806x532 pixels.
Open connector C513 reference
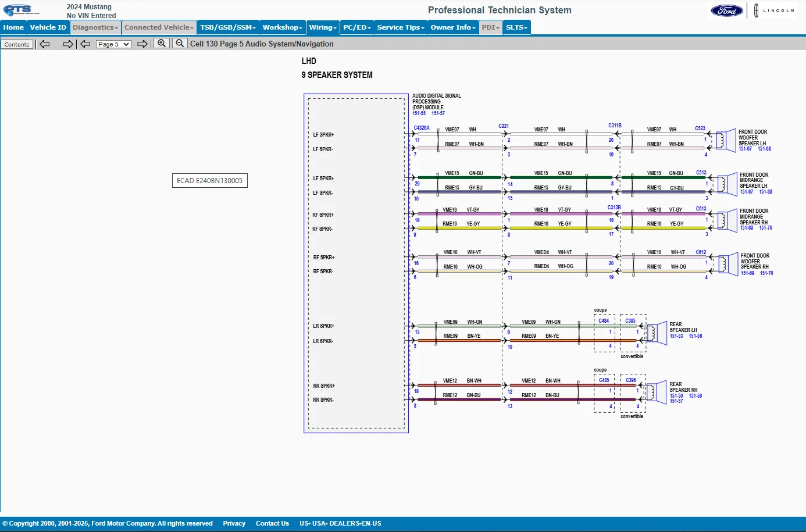click(701, 173)
